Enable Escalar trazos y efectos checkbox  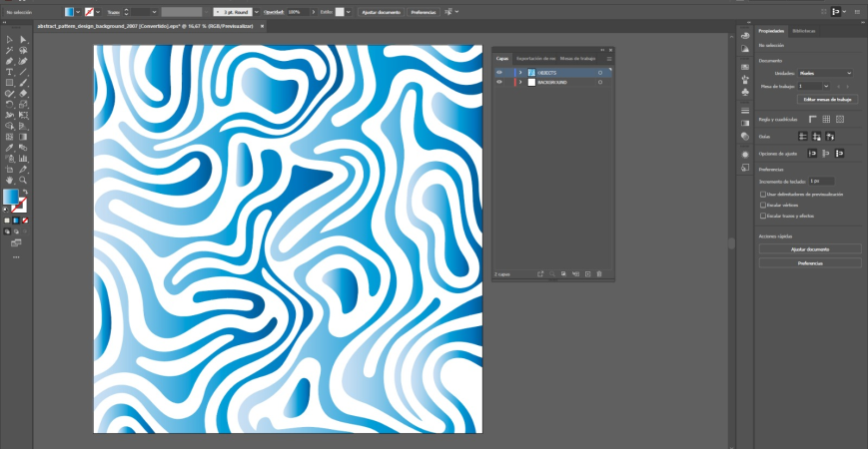pos(763,215)
